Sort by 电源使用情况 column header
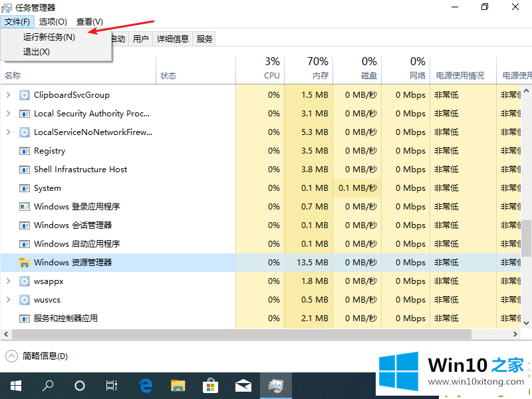 click(463, 70)
